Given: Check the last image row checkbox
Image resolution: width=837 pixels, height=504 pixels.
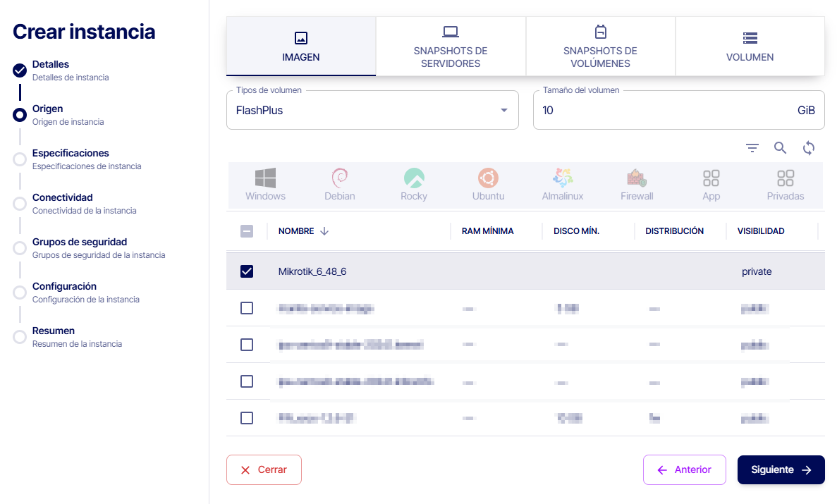Looking at the screenshot, I should 247,418.
